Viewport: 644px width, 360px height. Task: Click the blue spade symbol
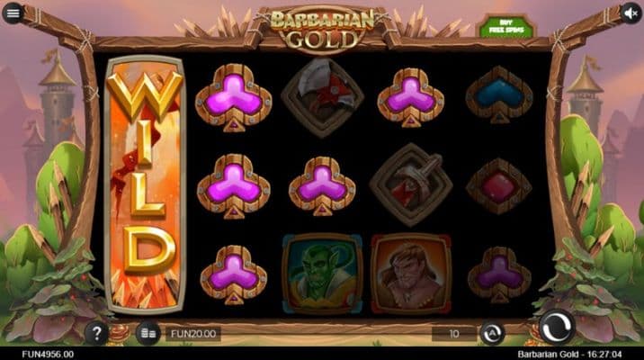(x=499, y=94)
